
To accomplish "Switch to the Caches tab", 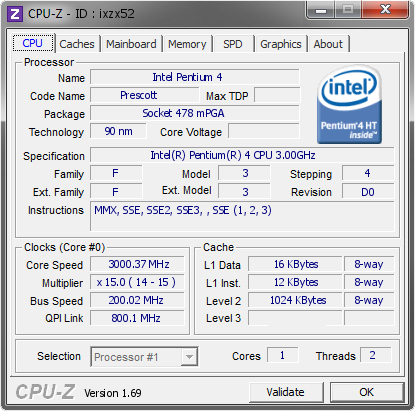I will click(77, 44).
